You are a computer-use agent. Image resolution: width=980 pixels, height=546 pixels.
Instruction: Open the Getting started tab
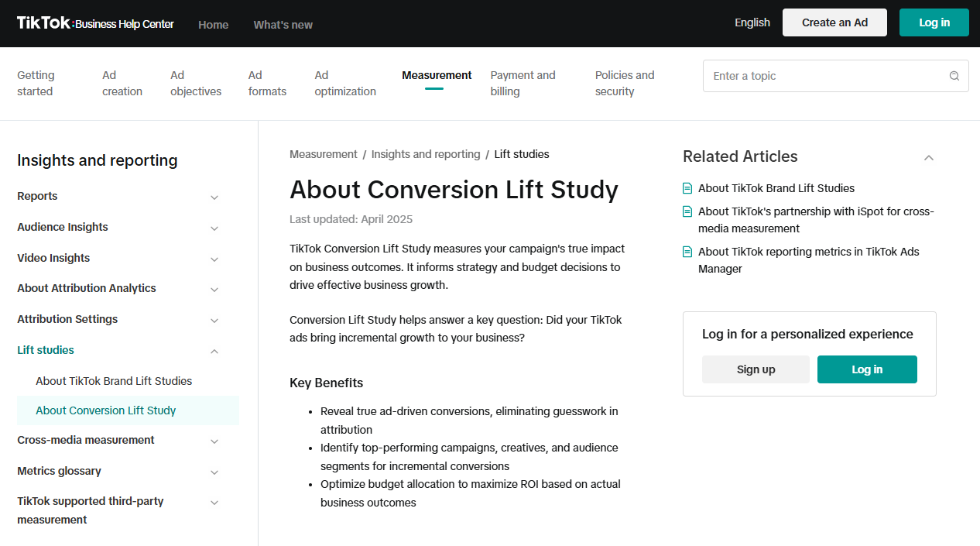[36, 84]
